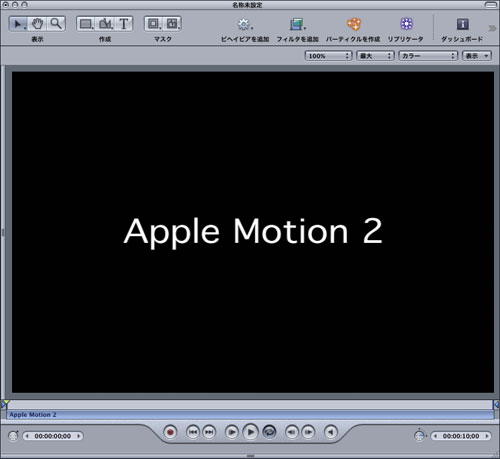Screen dimensions: 500x459
Task: Increase project duration with right arrow
Action: click(487, 436)
